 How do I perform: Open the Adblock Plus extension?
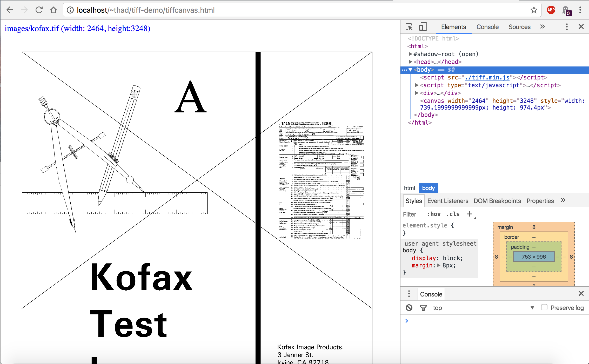click(551, 10)
